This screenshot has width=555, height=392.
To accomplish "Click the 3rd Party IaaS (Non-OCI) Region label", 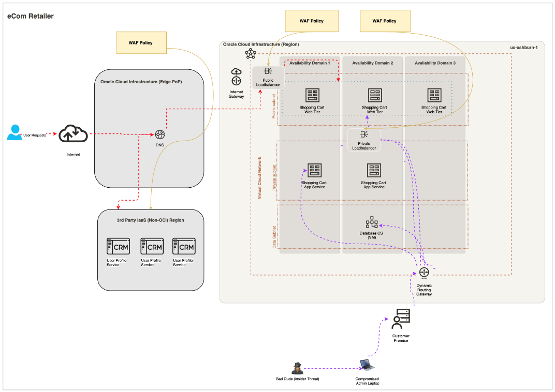I will click(151, 220).
